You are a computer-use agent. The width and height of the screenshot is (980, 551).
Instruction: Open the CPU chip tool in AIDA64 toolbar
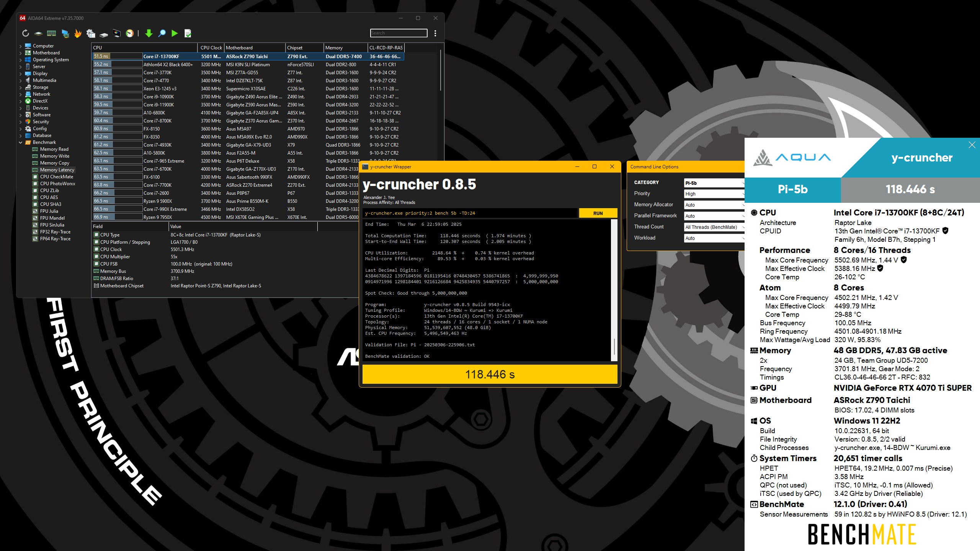[38, 34]
